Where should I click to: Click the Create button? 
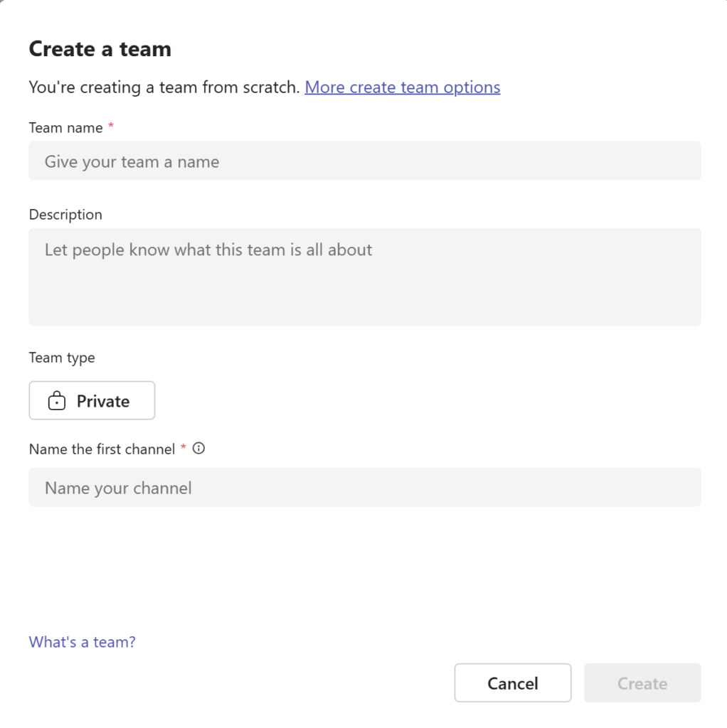642,683
